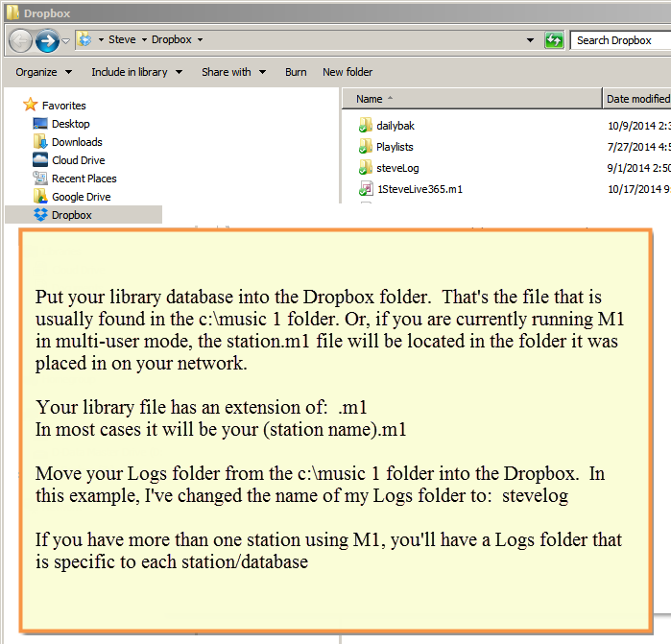This screenshot has height=644, width=671.
Task: Select the steveLog folder name
Action: [397, 168]
